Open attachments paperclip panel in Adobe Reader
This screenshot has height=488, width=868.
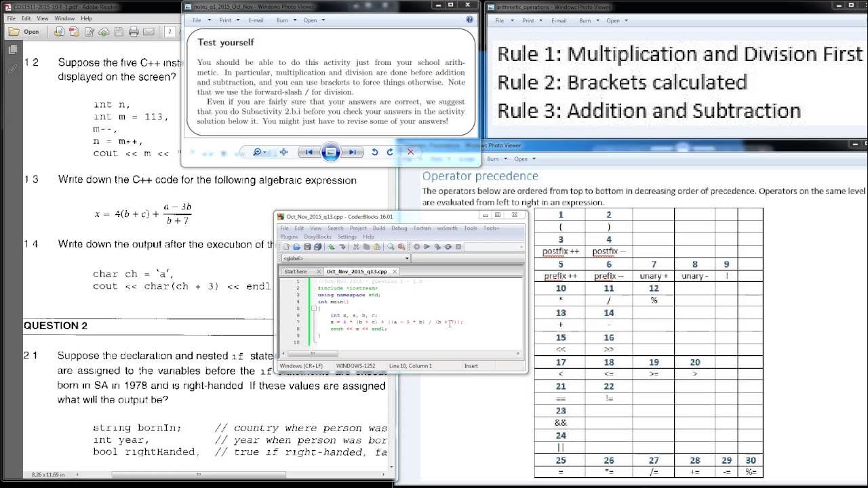point(12,68)
